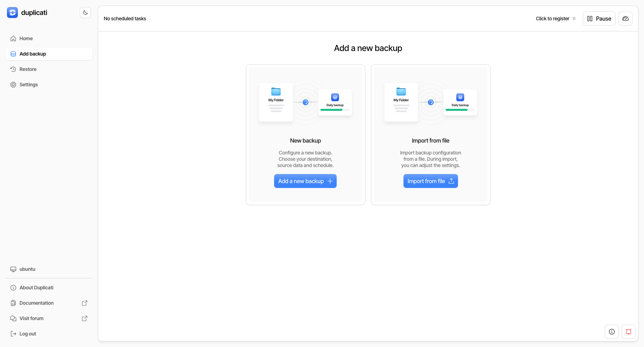Click the Click to register link
644x347 pixels.
pos(552,19)
